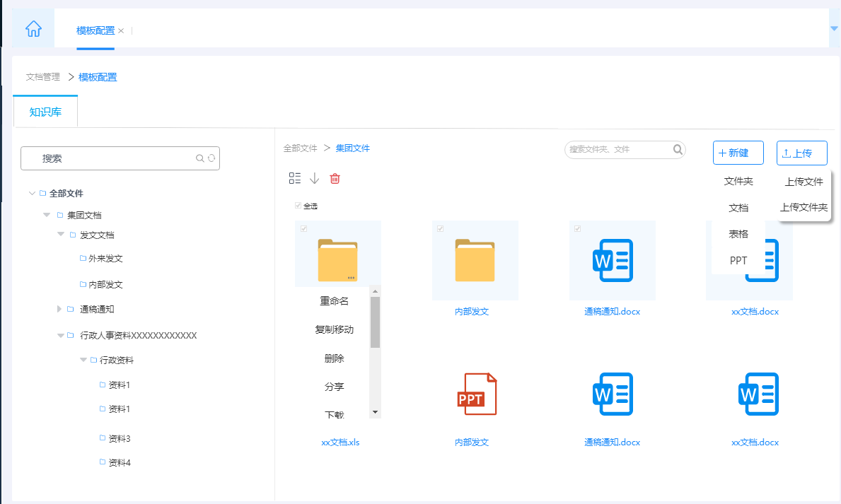
Task: Click the refresh icon in tree search box
Action: click(x=211, y=158)
